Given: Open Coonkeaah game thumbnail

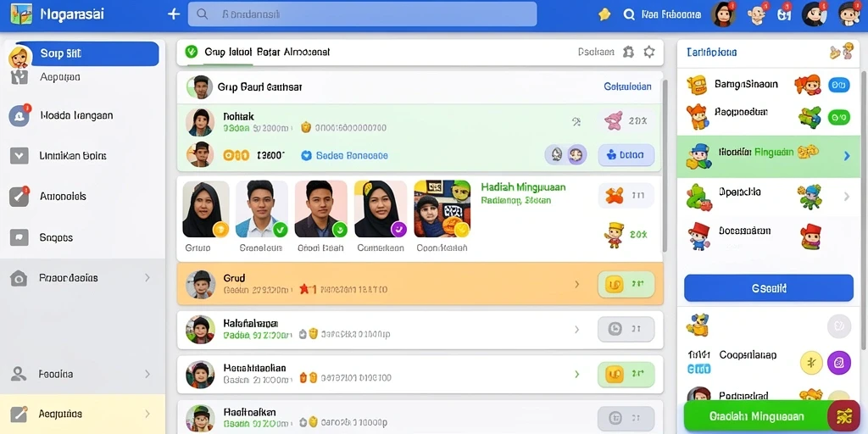Looking at the screenshot, I should (x=442, y=209).
